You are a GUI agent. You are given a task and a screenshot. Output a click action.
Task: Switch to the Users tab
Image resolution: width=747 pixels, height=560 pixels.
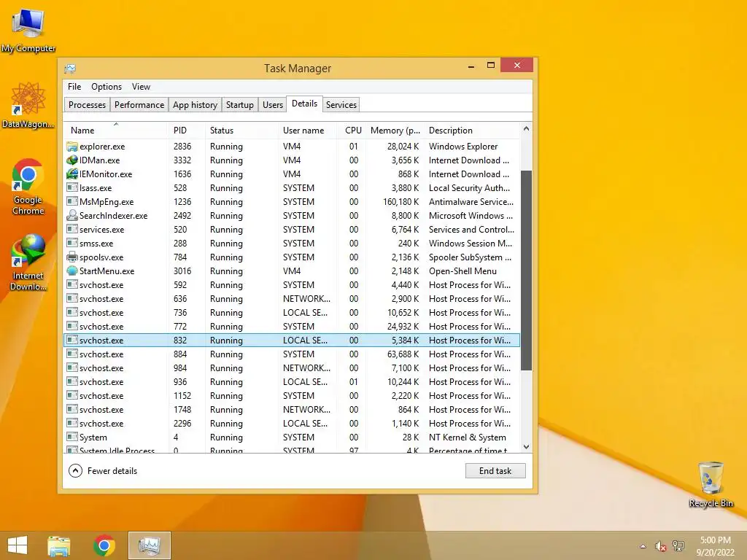273,105
